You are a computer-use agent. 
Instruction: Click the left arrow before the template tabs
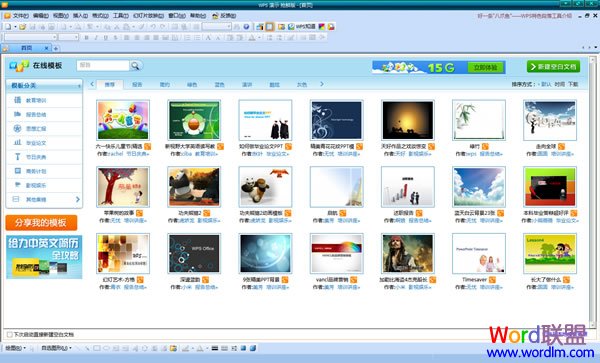[92, 84]
